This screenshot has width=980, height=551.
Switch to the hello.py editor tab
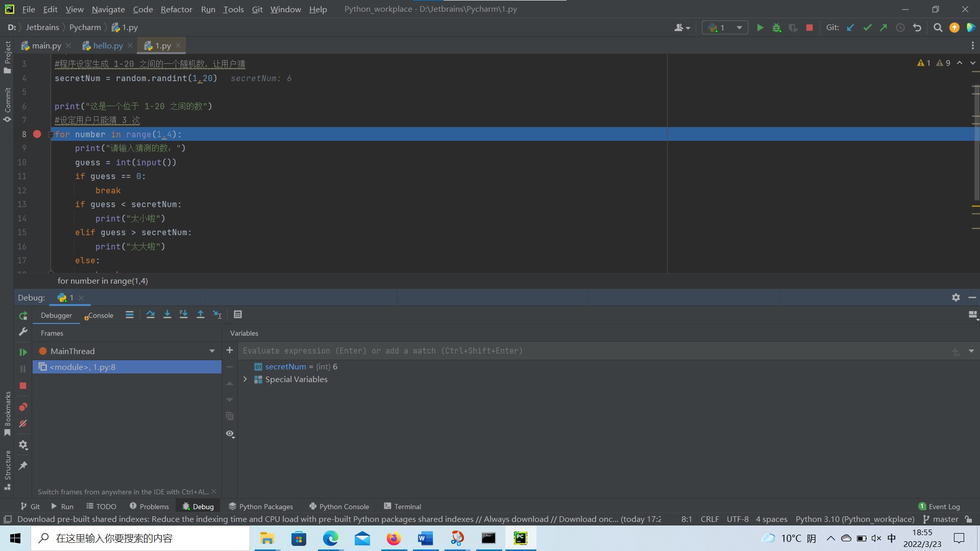tap(108, 45)
